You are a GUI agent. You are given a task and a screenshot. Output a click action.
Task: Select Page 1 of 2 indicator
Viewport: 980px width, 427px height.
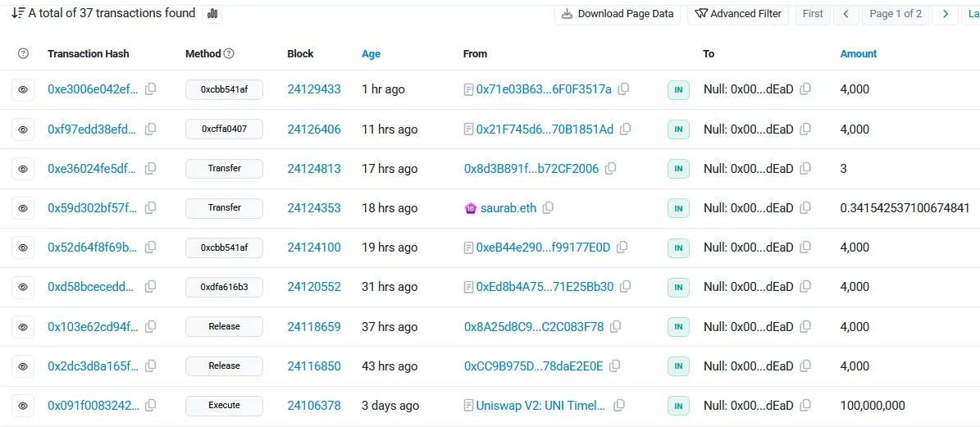[x=895, y=14]
